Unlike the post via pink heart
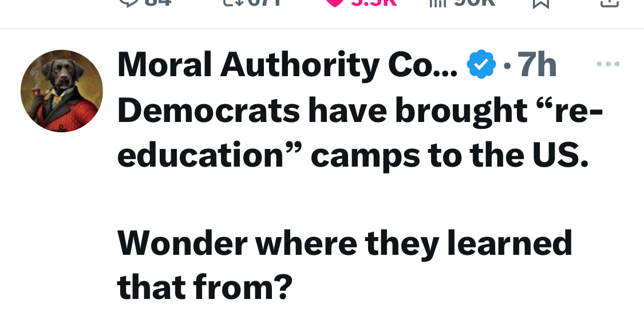The image size is (644, 327). pyautogui.click(x=335, y=2)
